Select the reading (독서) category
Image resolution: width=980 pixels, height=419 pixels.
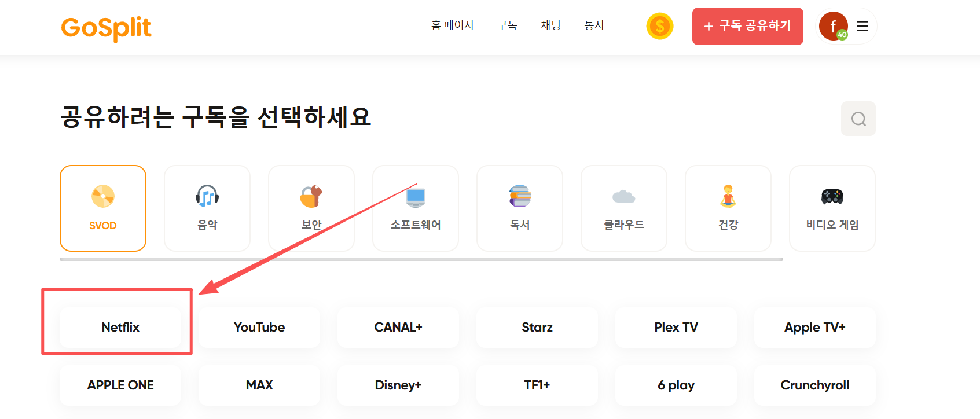click(520, 208)
